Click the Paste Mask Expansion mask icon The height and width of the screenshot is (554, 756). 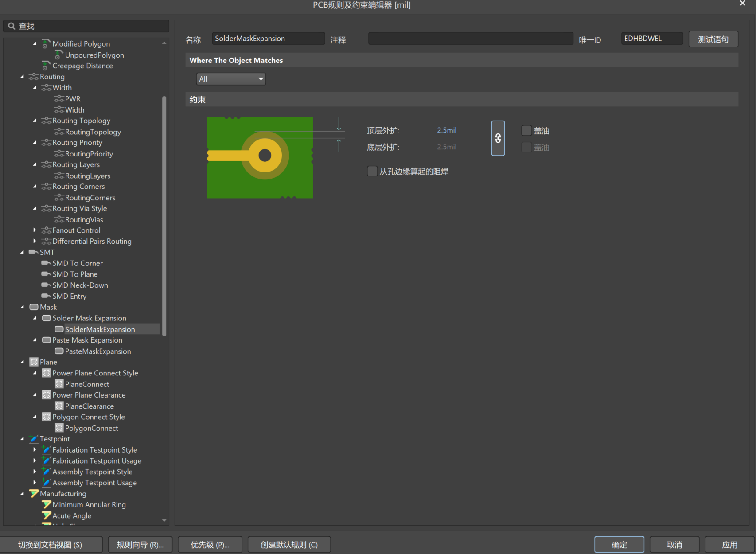coord(47,340)
